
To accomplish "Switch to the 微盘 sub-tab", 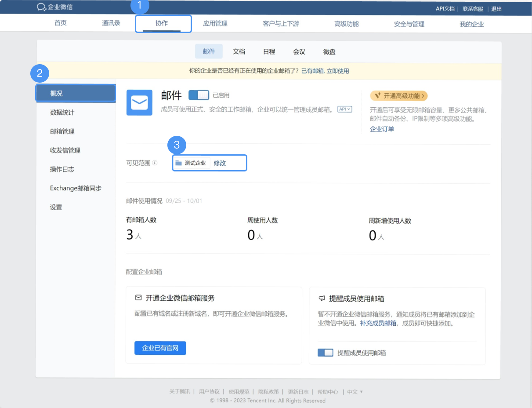I will (x=329, y=51).
